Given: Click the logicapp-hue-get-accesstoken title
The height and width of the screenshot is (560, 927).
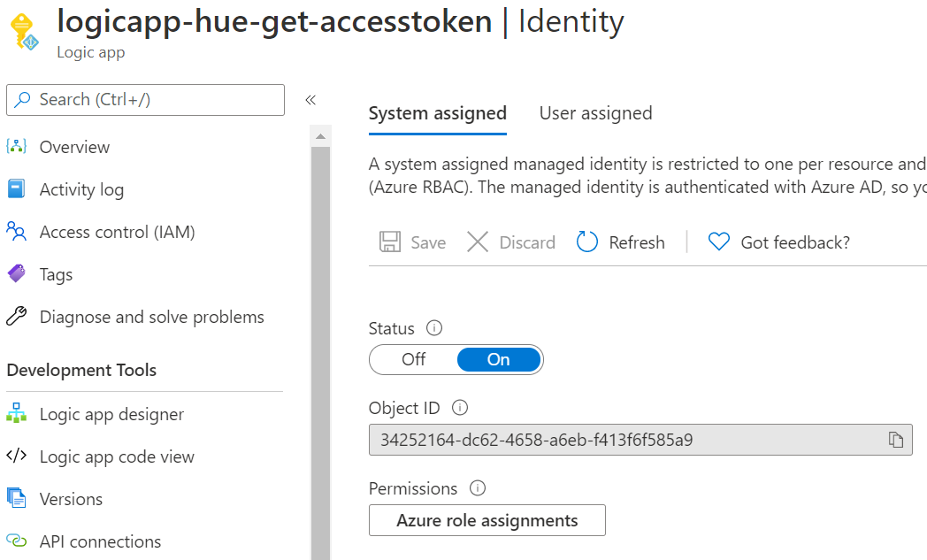Looking at the screenshot, I should pyautogui.click(x=274, y=22).
